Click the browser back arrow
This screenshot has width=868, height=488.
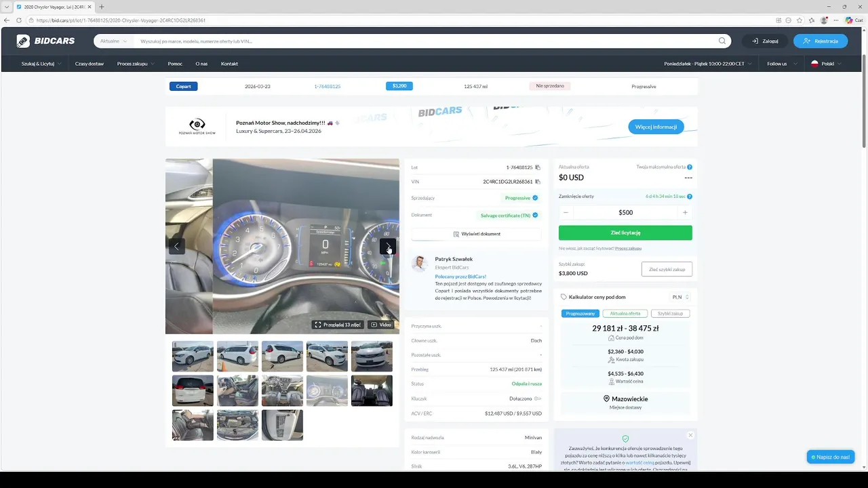(x=7, y=20)
